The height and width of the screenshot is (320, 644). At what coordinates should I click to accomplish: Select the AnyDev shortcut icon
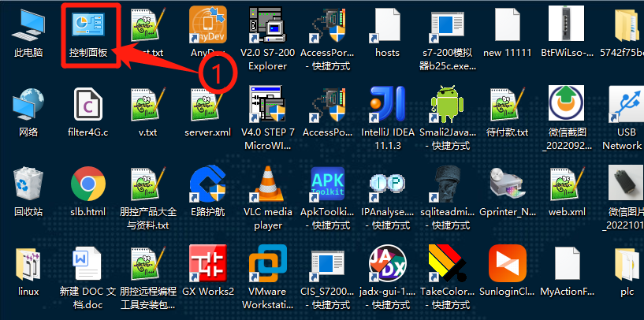(x=208, y=26)
